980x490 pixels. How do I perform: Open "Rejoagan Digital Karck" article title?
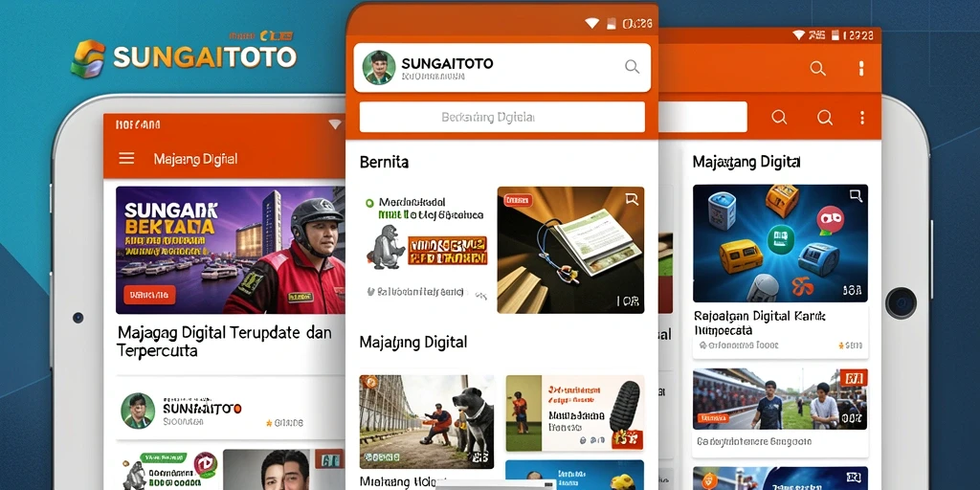[760, 323]
